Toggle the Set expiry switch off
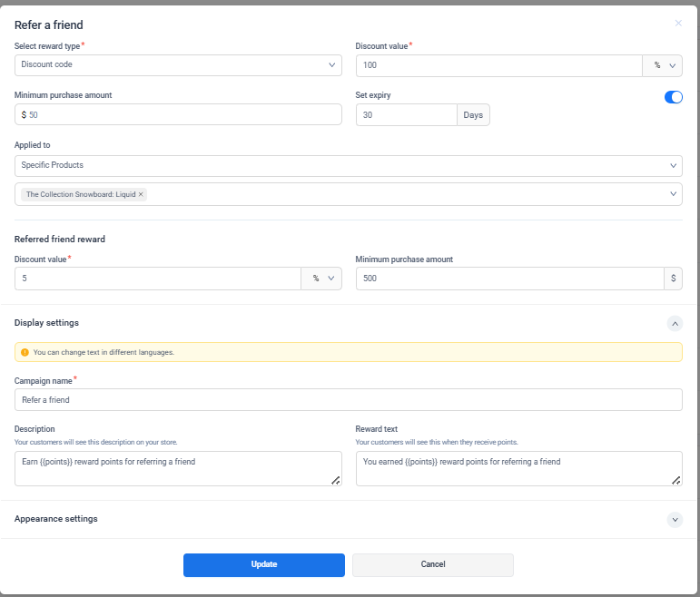 [x=673, y=97]
